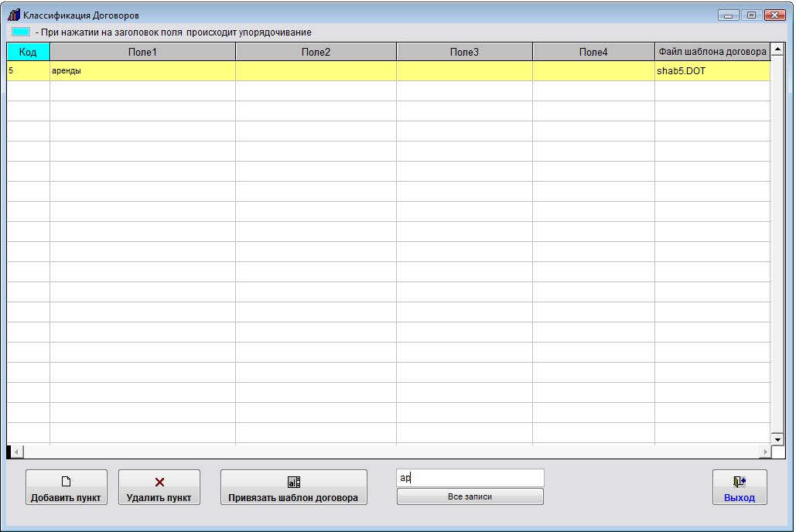Image resolution: width=796 pixels, height=532 pixels.
Task: Click the vertical scrollbar up arrow
Action: 777,49
